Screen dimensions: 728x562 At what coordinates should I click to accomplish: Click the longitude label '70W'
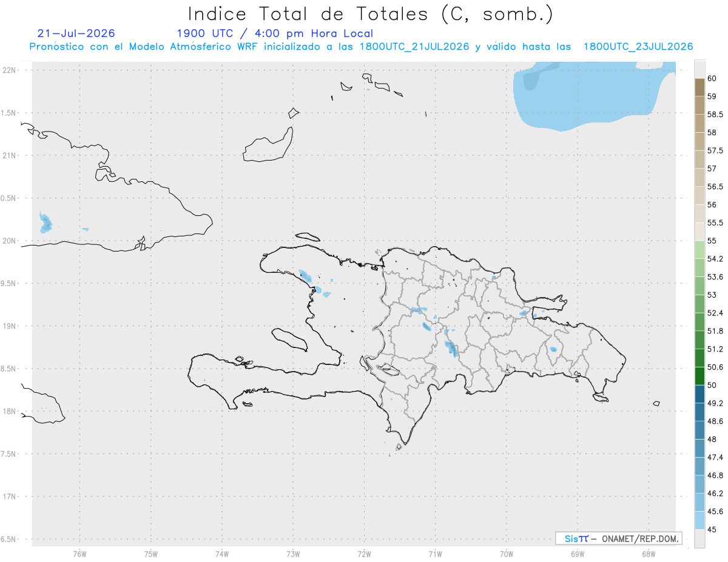pyautogui.click(x=507, y=554)
